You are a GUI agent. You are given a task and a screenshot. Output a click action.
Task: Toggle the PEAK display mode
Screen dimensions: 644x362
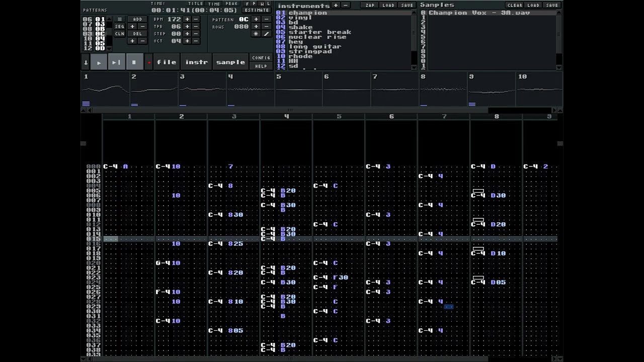click(232, 4)
